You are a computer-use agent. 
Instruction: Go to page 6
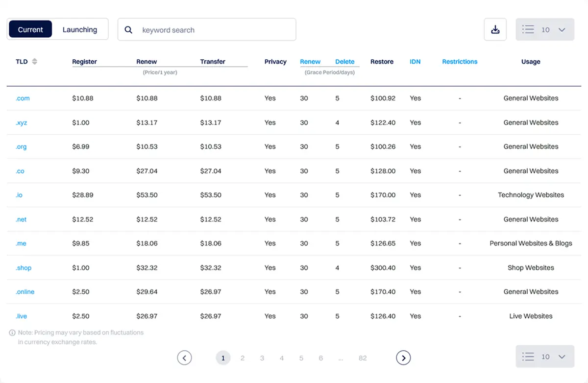(321, 358)
